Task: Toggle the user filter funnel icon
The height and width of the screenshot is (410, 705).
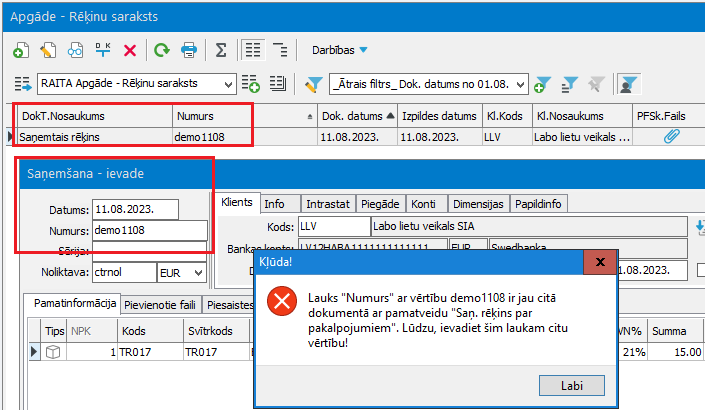Action: pyautogui.click(x=629, y=84)
